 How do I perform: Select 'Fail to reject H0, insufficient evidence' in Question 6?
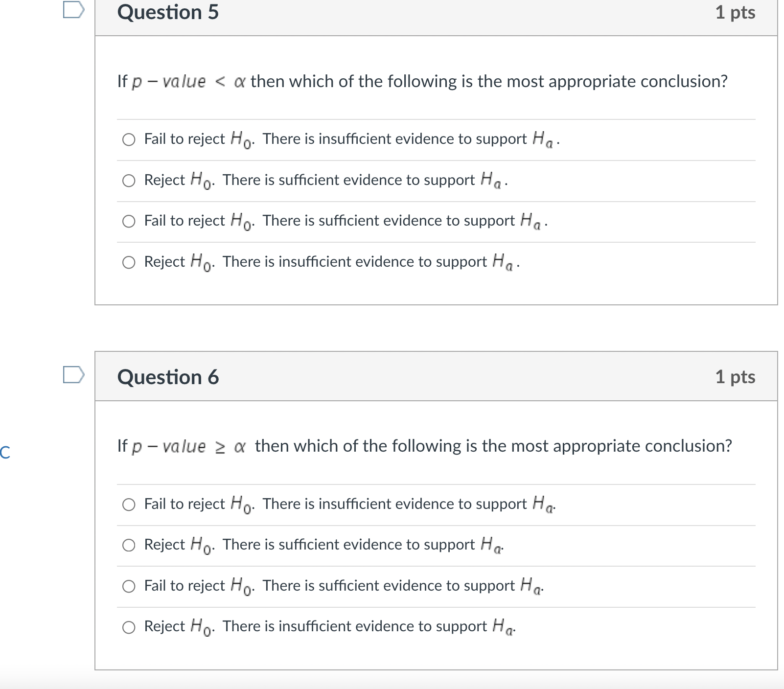click(128, 505)
